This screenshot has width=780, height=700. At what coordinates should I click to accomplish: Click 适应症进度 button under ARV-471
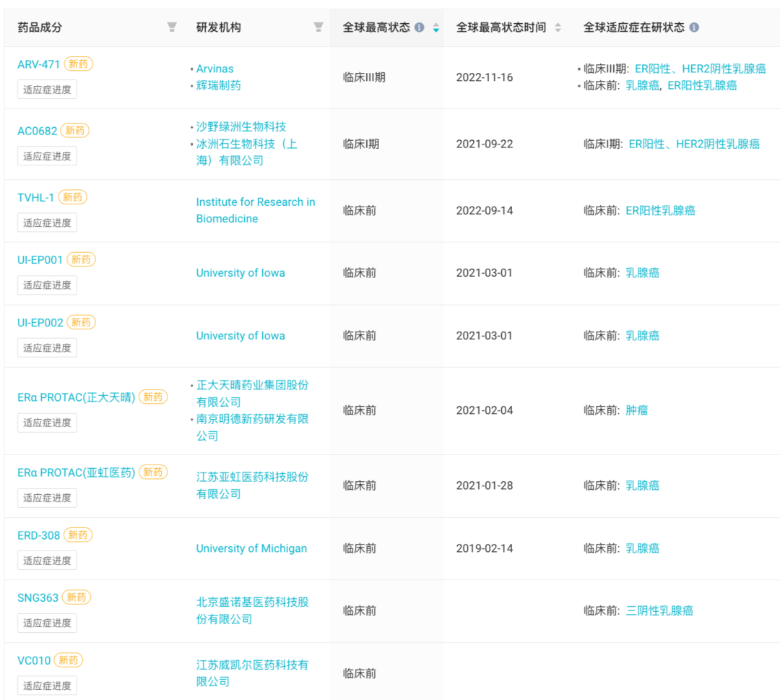pyautogui.click(x=47, y=90)
